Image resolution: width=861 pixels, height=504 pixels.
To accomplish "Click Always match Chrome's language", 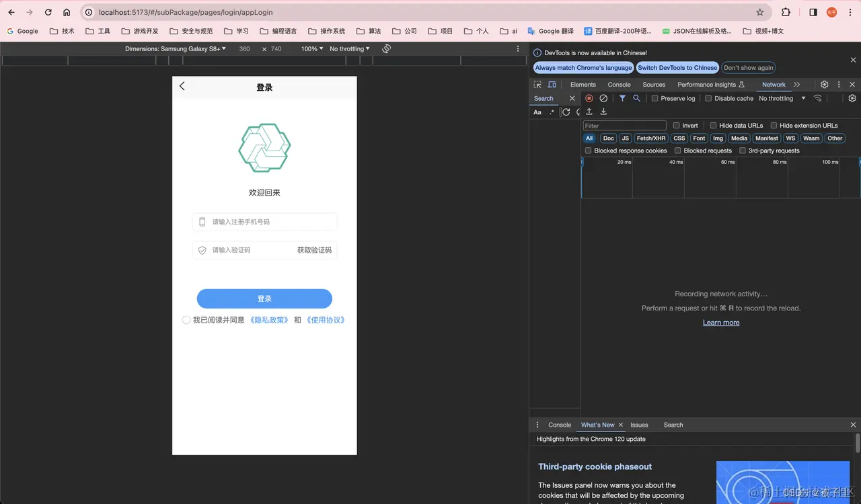I will [x=583, y=68].
